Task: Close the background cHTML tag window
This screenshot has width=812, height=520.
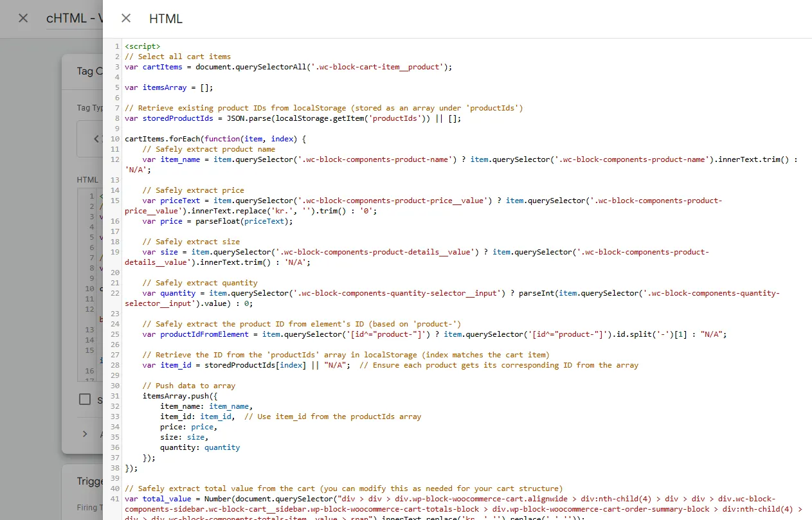Action: pos(23,18)
